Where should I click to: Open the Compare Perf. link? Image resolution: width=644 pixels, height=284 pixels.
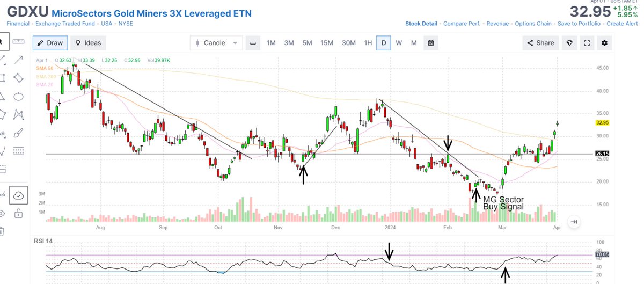[462, 24]
